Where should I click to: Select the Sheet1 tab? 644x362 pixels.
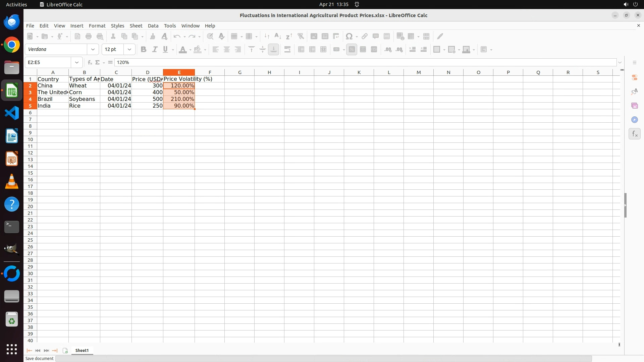pos(82,350)
